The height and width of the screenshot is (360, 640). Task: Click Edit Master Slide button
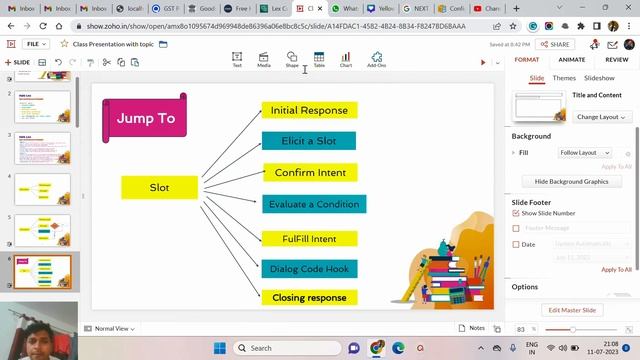(x=572, y=310)
